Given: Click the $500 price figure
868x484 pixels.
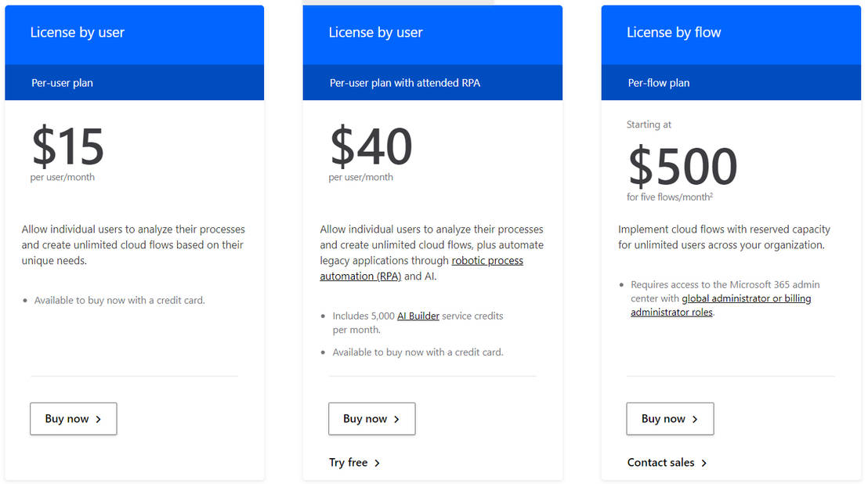Looking at the screenshot, I should pos(682,166).
